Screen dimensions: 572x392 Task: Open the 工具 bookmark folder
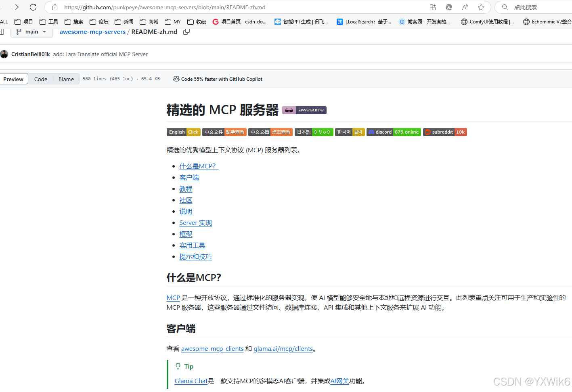point(48,22)
